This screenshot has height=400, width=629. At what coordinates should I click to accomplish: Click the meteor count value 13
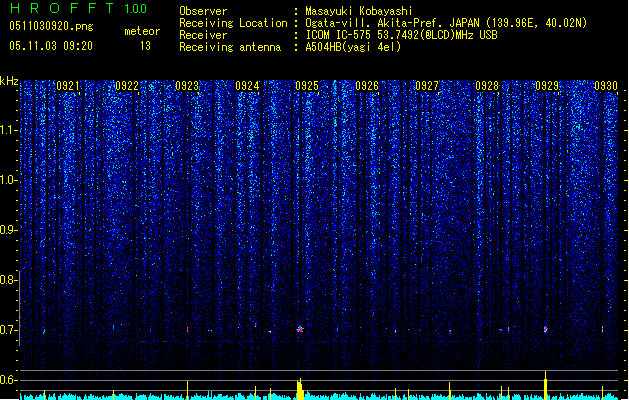[145, 46]
